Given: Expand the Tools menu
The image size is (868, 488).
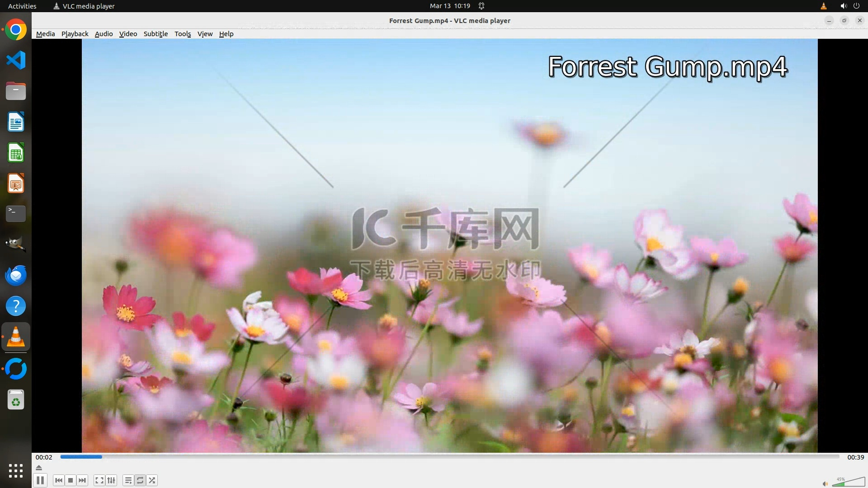Looking at the screenshot, I should [x=183, y=34].
